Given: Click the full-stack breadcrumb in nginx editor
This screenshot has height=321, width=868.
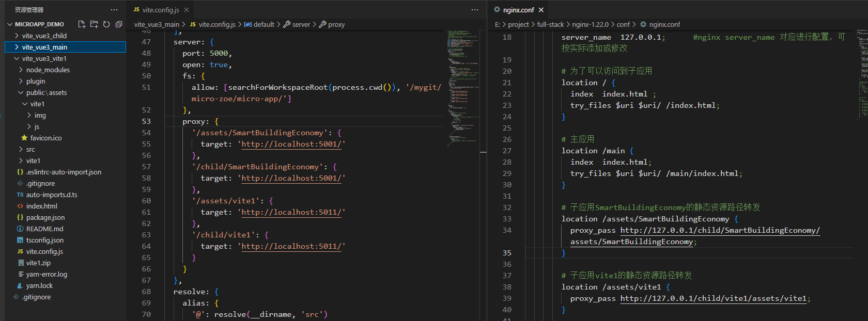Looking at the screenshot, I should (550, 24).
